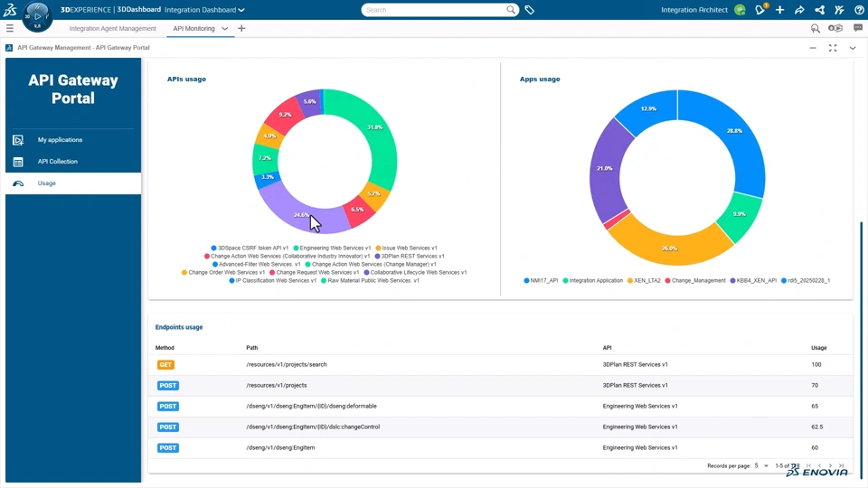The image size is (868, 488).
Task: Select path ending dslc:changeControl
Action: pyautogui.click(x=313, y=427)
